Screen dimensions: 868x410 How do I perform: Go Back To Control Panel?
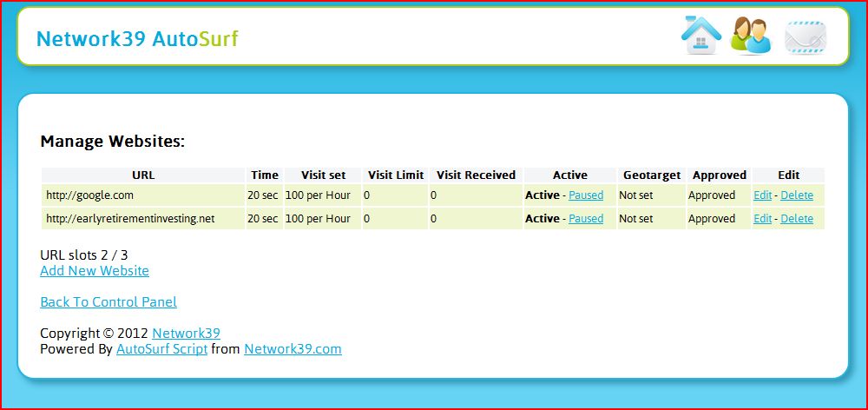click(x=108, y=301)
